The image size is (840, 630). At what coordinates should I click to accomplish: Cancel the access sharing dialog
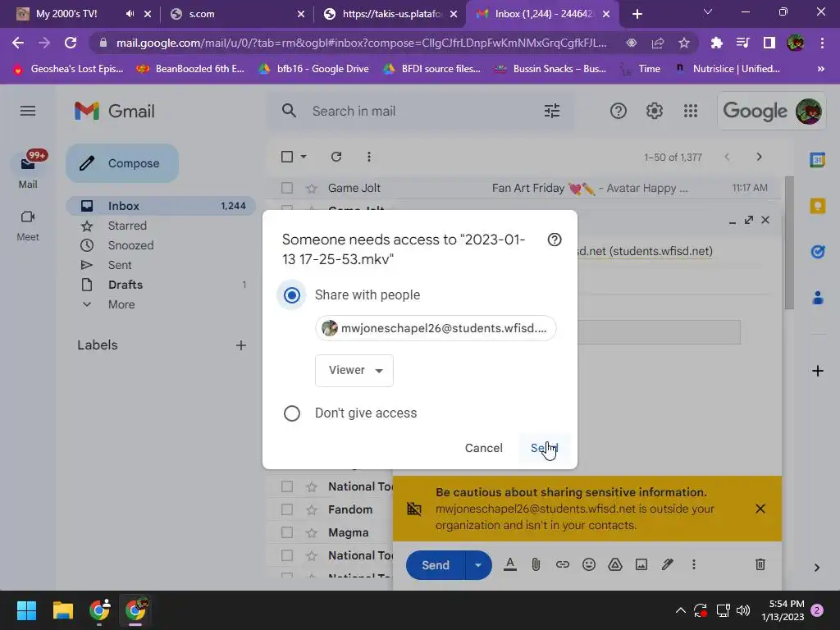coord(484,448)
